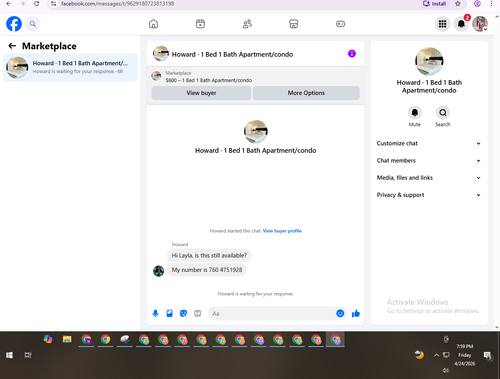Reload the page with the refresh icon
Image resolution: width=500 pixels, height=379 pixels.
point(37,4)
